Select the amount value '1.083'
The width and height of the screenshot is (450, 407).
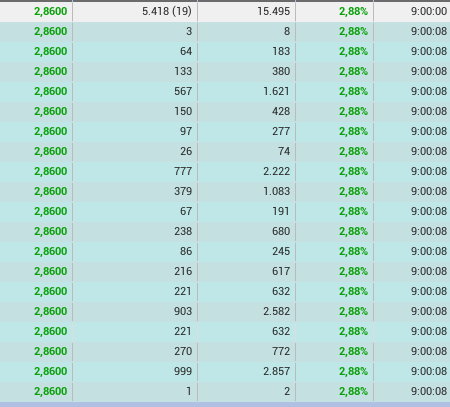coord(276,191)
